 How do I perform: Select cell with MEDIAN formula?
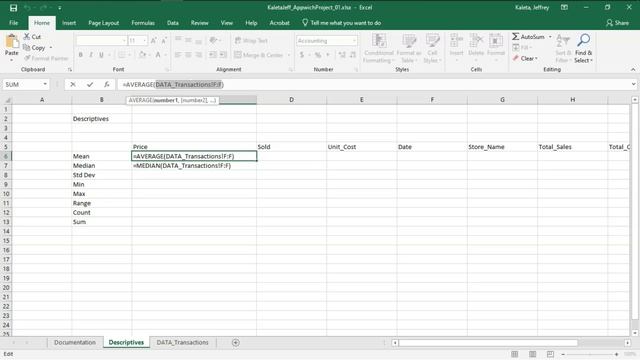coord(194,166)
